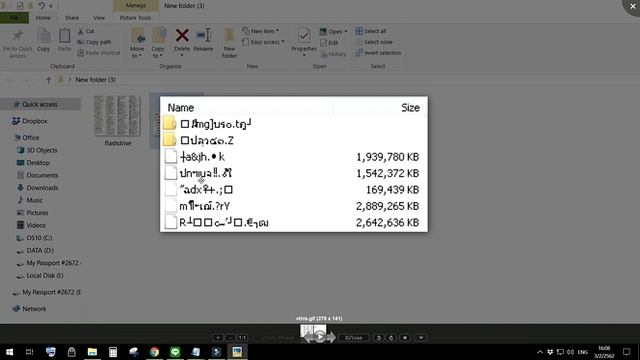The image size is (640, 360).
Task: Click the 169,439 KB size value
Action: tap(393, 190)
